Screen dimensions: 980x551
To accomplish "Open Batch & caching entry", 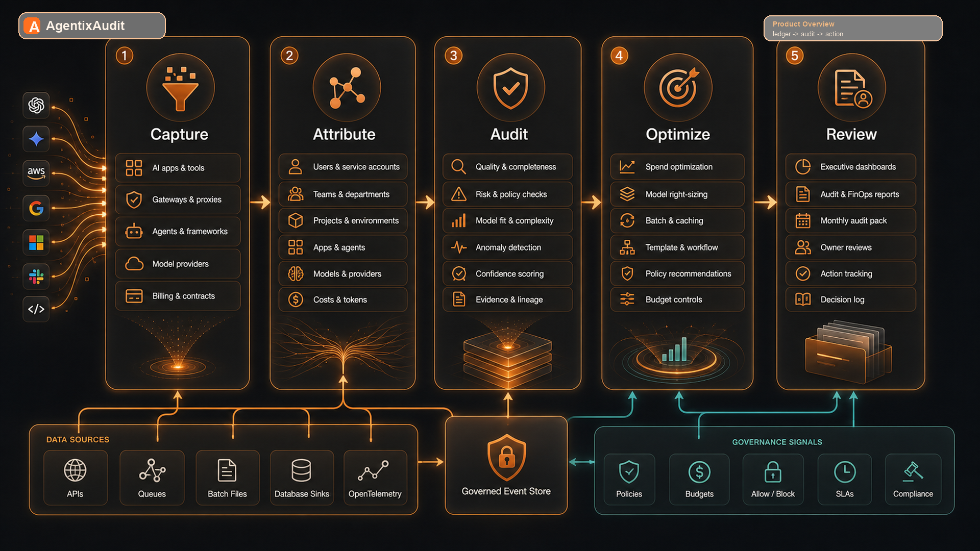I will [x=677, y=220].
